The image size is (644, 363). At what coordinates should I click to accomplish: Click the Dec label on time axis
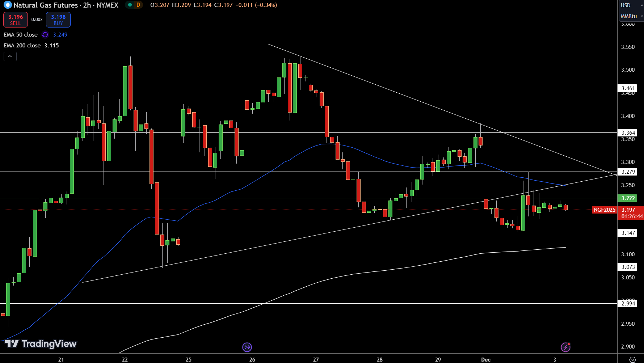click(x=486, y=360)
